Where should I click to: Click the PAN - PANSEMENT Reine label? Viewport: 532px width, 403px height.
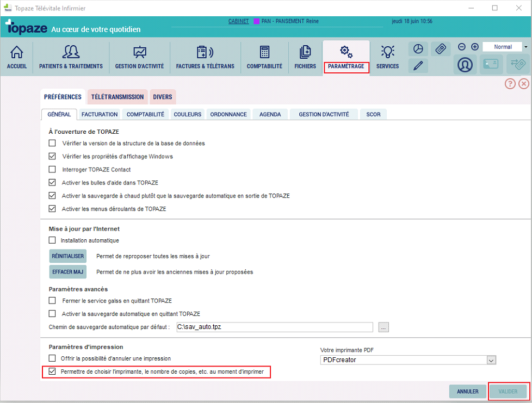(290, 21)
